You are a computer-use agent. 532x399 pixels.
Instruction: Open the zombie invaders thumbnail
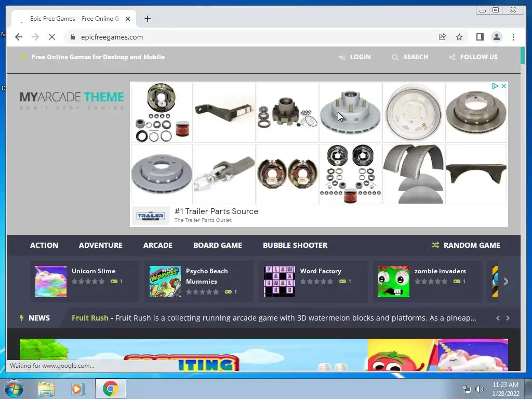tap(394, 282)
